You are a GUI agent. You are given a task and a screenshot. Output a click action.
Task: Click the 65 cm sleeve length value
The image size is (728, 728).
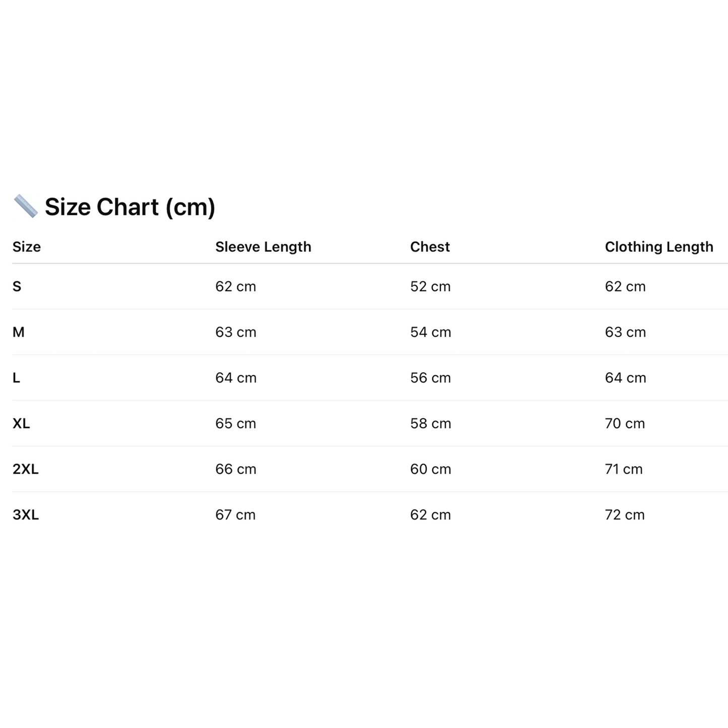point(235,423)
